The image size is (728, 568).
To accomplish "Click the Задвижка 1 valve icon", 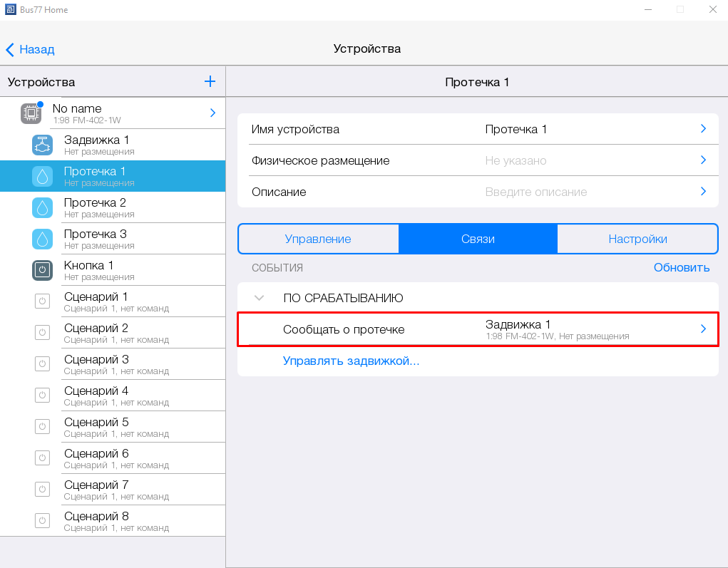I will pyautogui.click(x=43, y=145).
